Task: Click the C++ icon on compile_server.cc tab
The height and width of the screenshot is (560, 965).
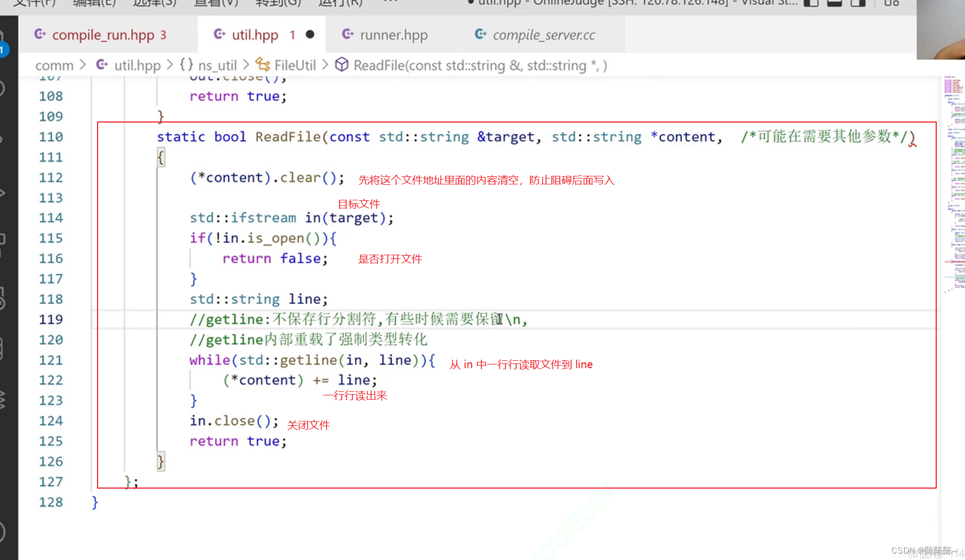Action: click(481, 35)
